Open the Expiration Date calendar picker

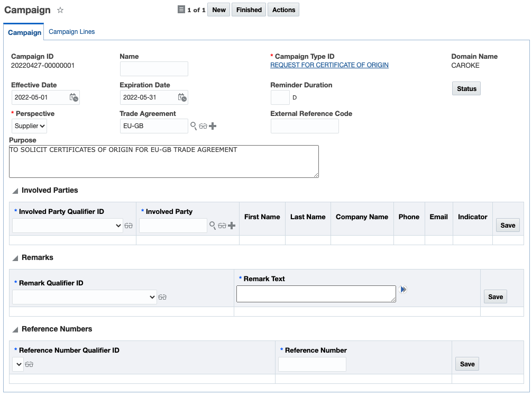coord(182,97)
